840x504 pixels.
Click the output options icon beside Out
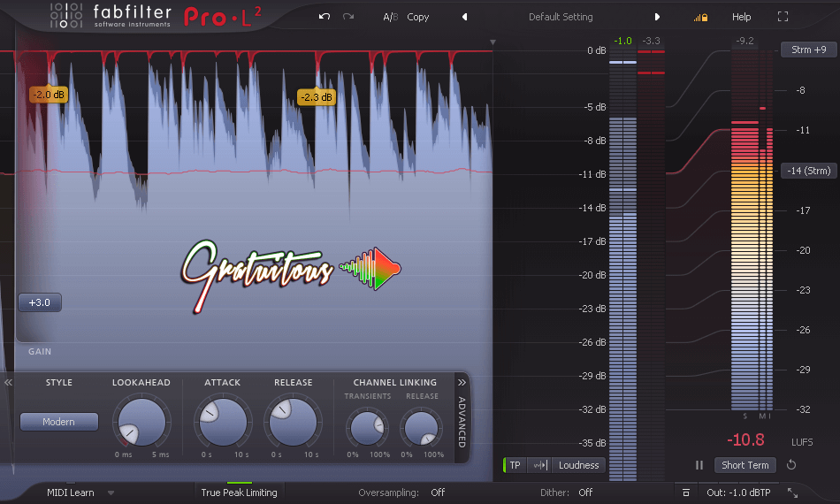686,493
